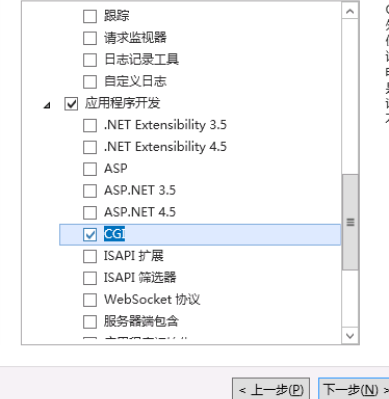The height and width of the screenshot is (399, 389).
Task: Check the 日志记录工具 checkbox
Action: (90, 60)
